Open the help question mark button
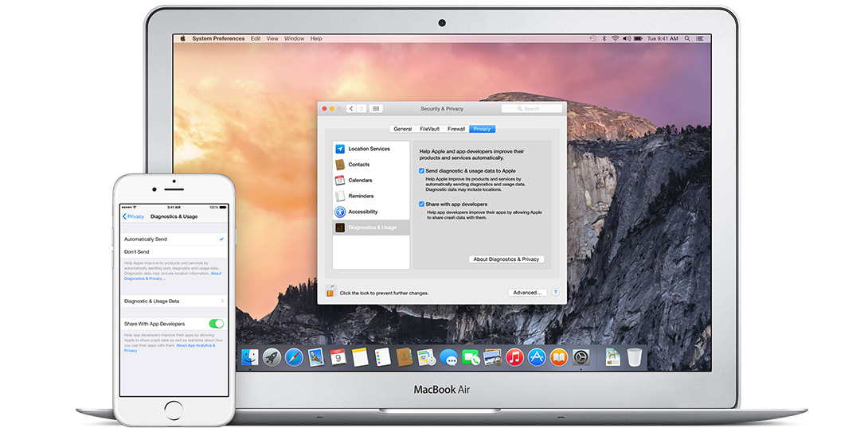 pyautogui.click(x=555, y=292)
